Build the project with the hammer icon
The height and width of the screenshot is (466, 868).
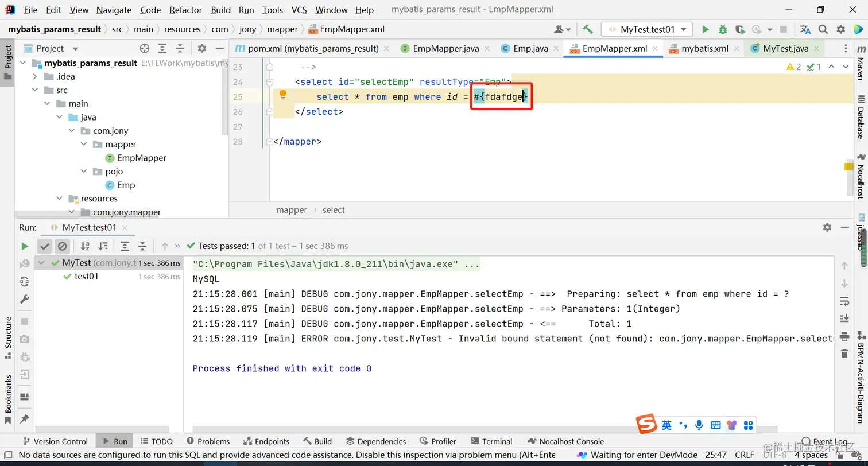click(x=587, y=29)
